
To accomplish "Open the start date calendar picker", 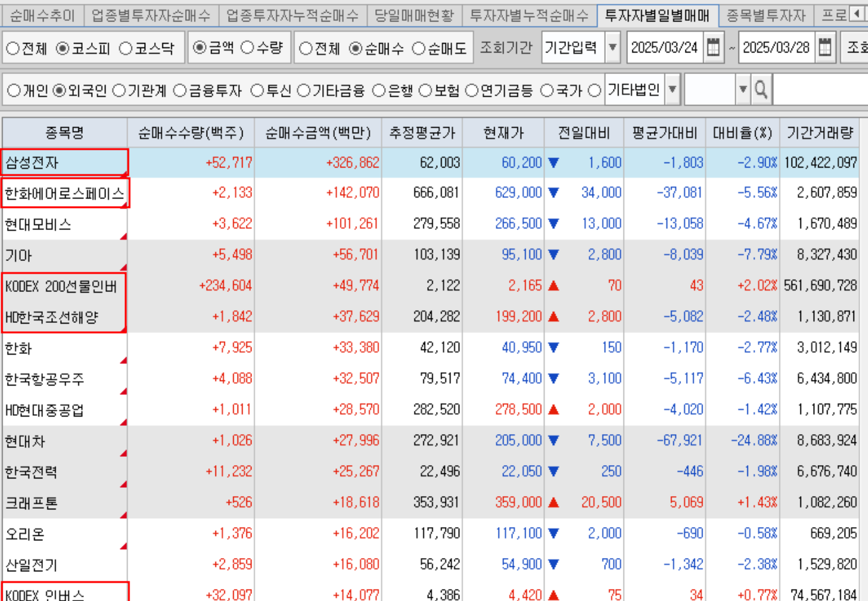I will click(x=713, y=47).
